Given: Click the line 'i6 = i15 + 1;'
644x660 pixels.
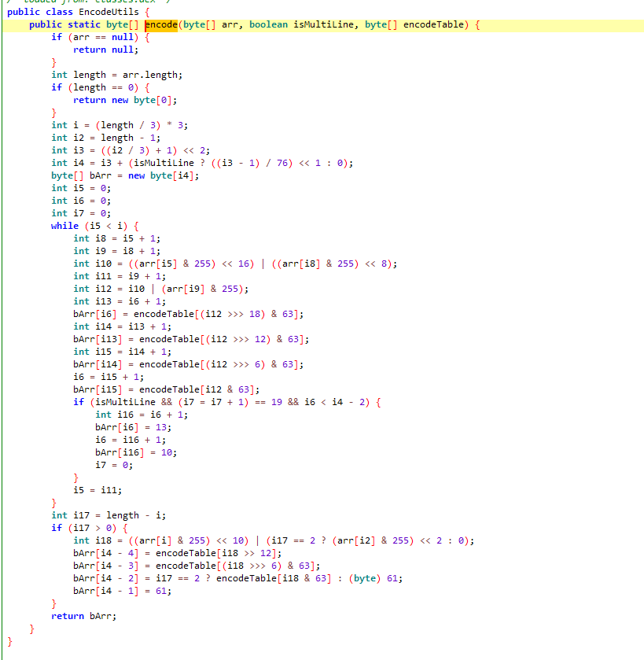Looking at the screenshot, I should [109, 377].
